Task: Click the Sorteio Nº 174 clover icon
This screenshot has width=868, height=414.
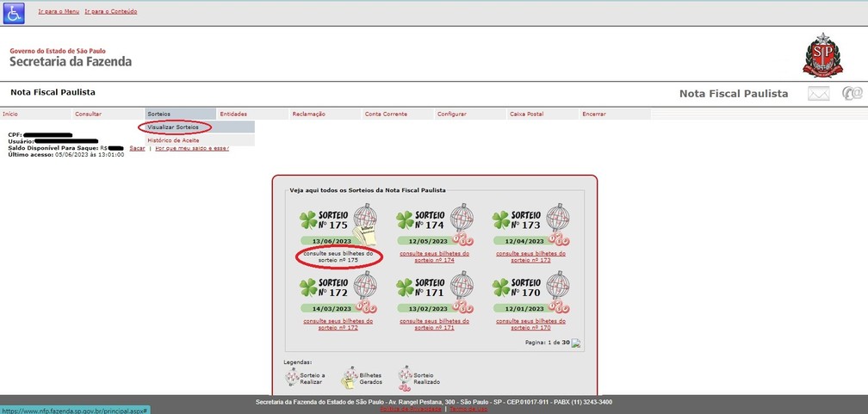Action: click(x=406, y=219)
